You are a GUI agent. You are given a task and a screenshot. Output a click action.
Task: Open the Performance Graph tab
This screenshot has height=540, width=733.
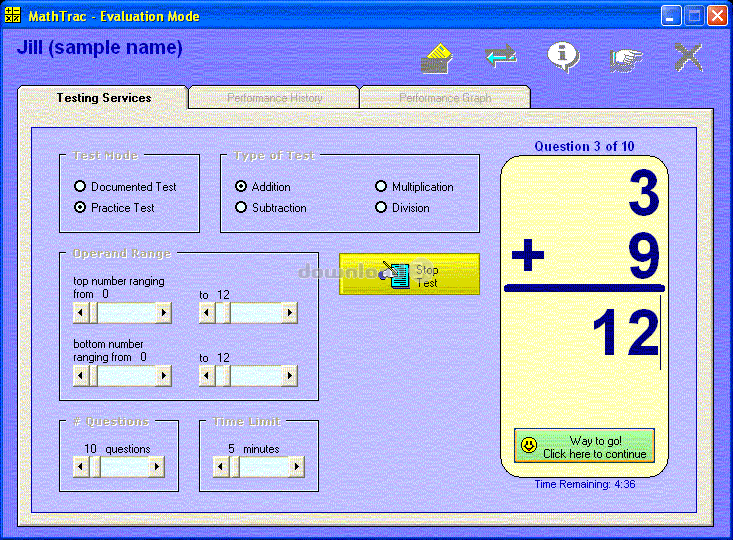pyautogui.click(x=445, y=98)
